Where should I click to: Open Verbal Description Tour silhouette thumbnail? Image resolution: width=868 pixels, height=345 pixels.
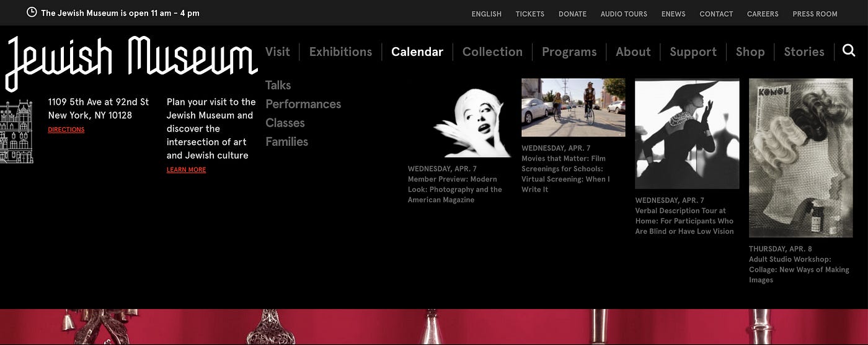(x=687, y=133)
